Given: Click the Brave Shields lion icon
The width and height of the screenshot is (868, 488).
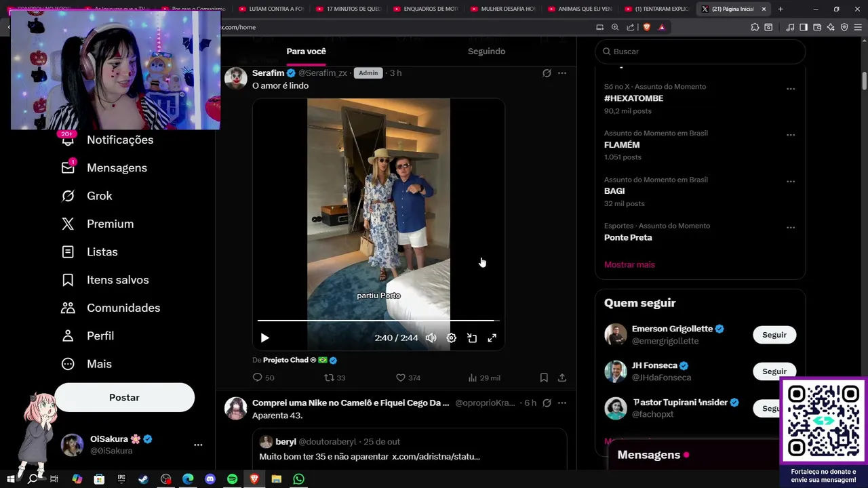Looking at the screenshot, I should click(646, 27).
